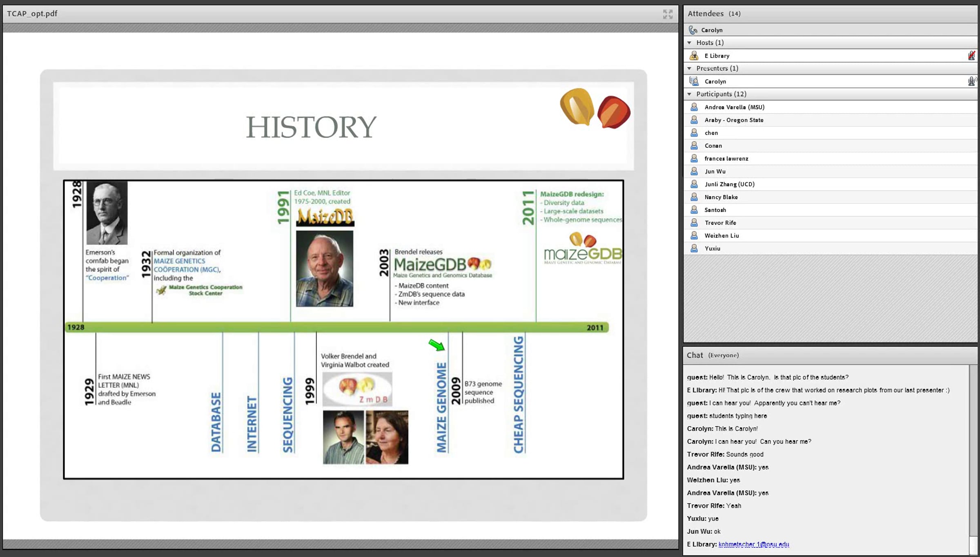Click participant icon beside Andrea Varella (MSU)
The height and width of the screenshot is (557, 980).
[694, 107]
